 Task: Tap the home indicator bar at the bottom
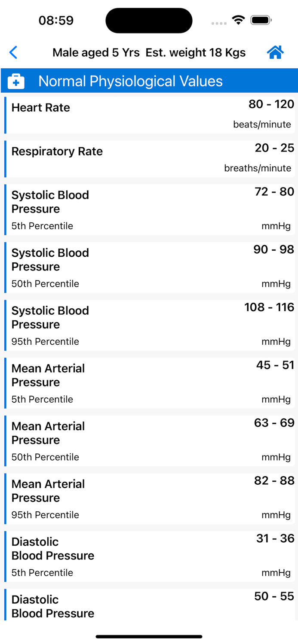149,637
